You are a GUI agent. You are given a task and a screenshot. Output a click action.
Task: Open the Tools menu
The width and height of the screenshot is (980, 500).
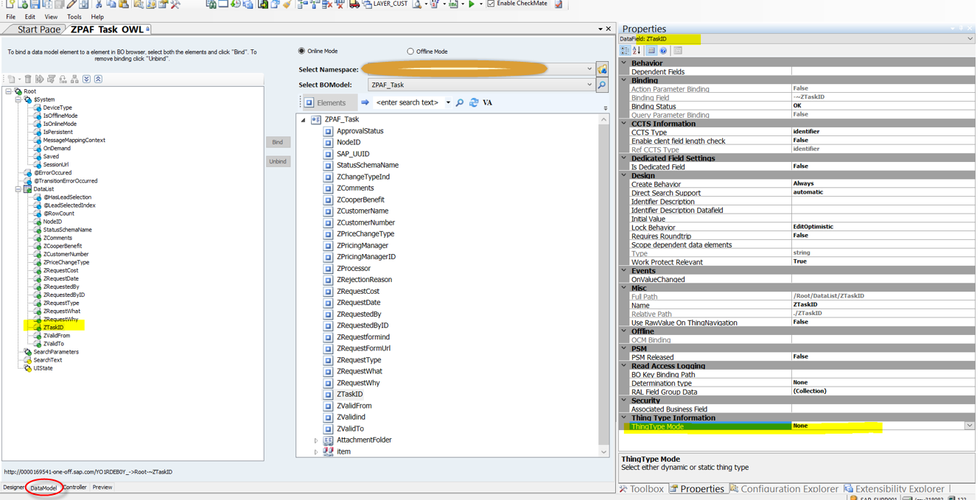tap(74, 17)
